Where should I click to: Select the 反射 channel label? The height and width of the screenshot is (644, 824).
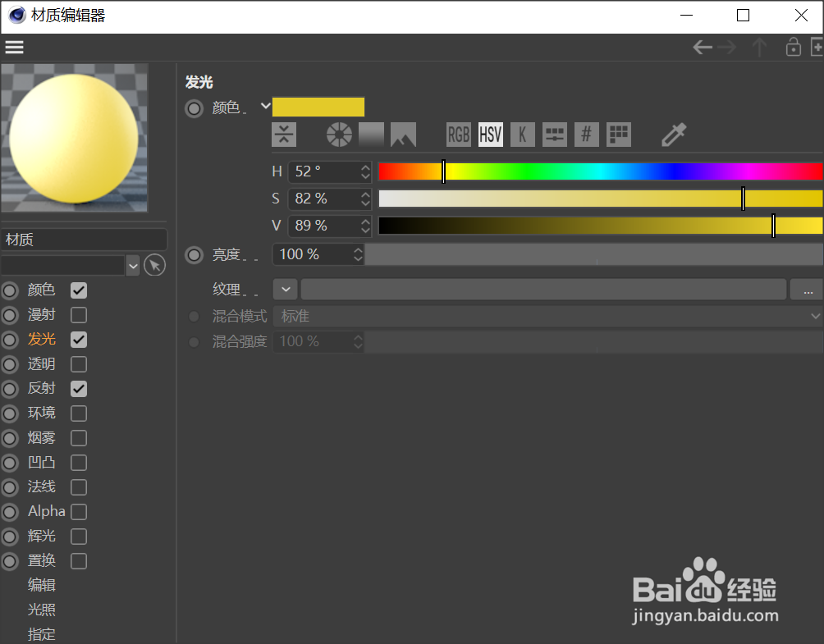coord(41,388)
